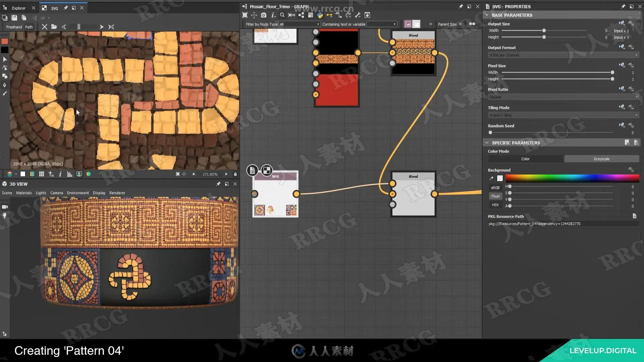
Task: Open the wrench tools icon in graph toolbar
Action: 358,15
